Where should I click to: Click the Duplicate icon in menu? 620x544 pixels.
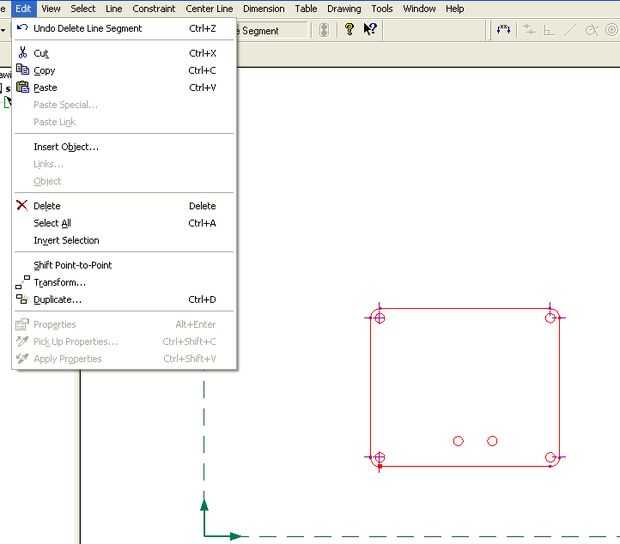pos(22,299)
